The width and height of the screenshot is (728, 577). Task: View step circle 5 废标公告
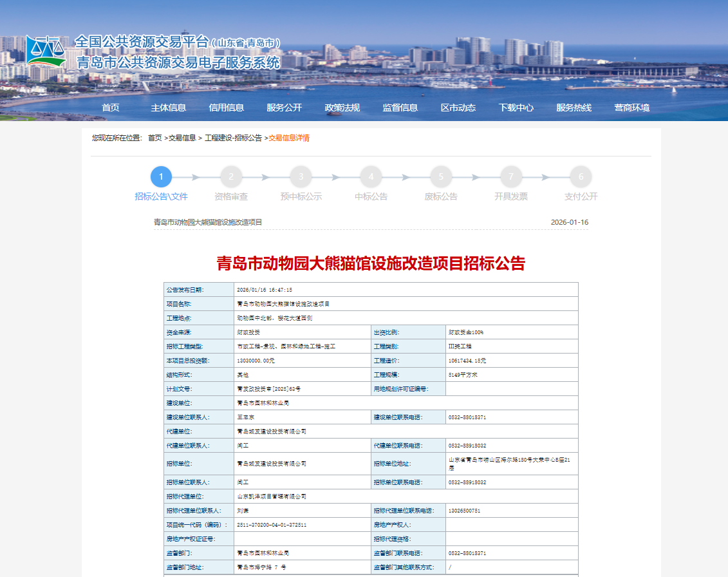click(x=441, y=176)
